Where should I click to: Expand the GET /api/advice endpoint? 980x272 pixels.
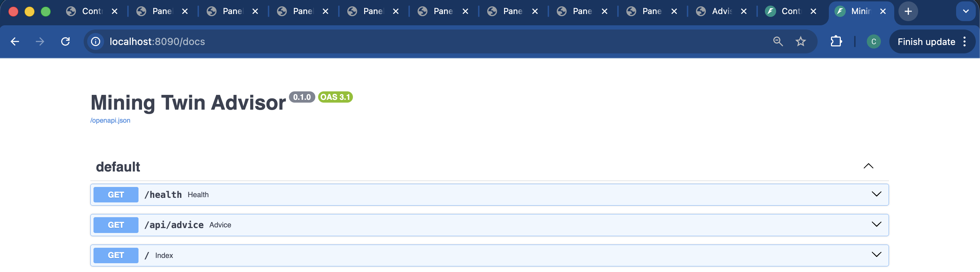(489, 225)
